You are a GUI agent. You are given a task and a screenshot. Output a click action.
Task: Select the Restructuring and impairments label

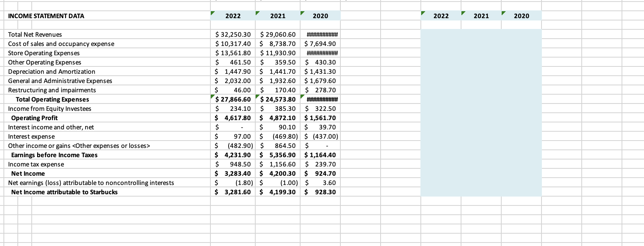point(52,90)
